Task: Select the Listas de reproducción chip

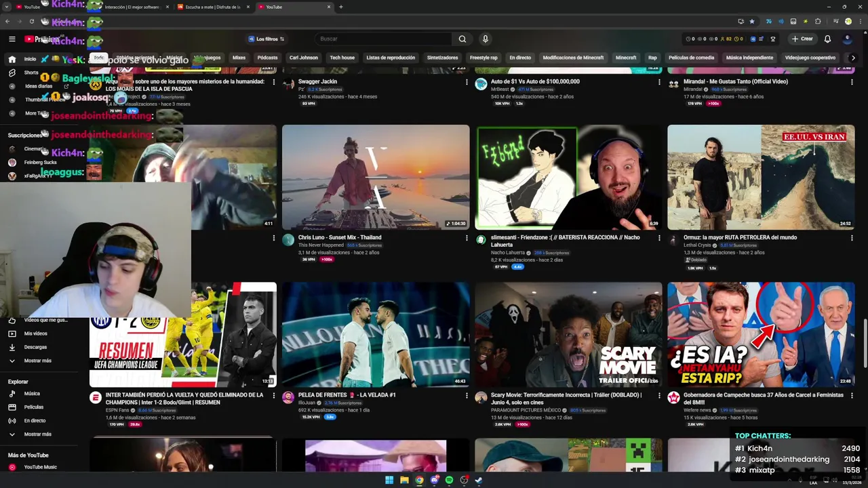Action: [x=391, y=58]
